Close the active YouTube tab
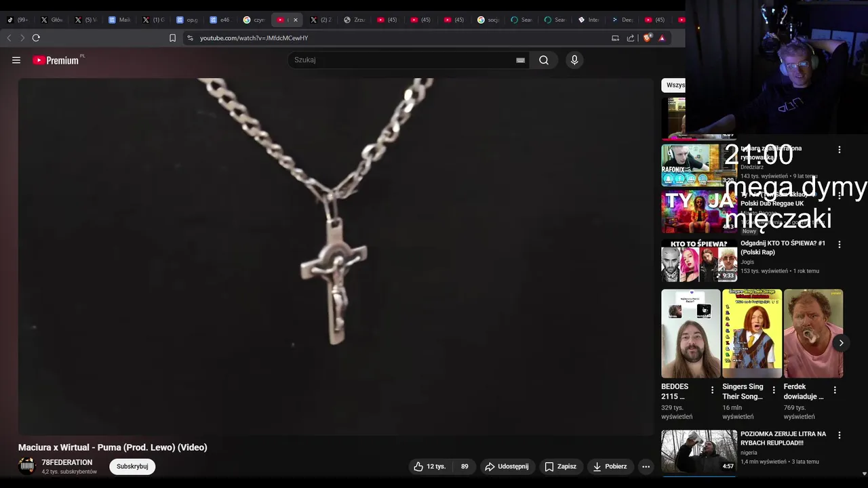Screen dimensions: 868x488 pos(295,20)
